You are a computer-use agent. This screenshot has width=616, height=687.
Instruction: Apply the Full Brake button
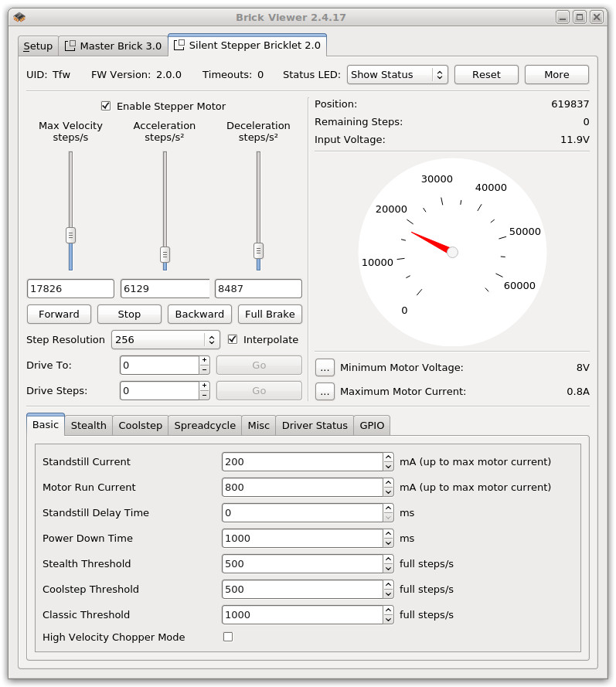click(x=270, y=315)
